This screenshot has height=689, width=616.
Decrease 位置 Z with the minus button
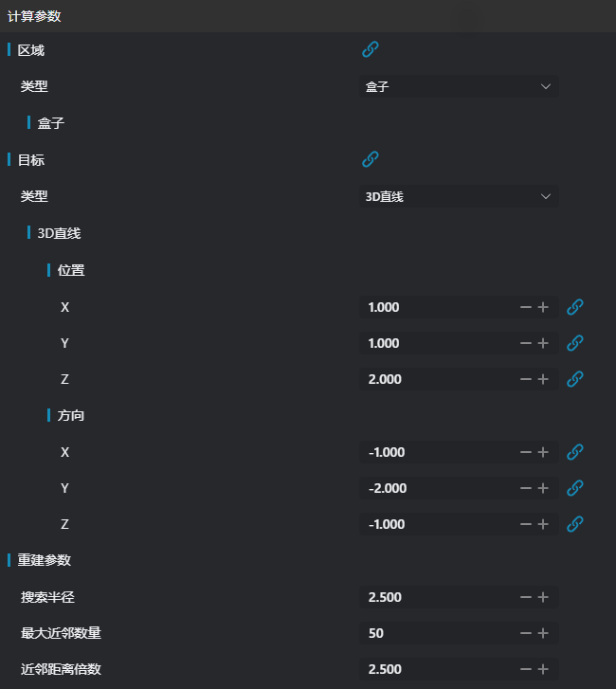pos(525,379)
